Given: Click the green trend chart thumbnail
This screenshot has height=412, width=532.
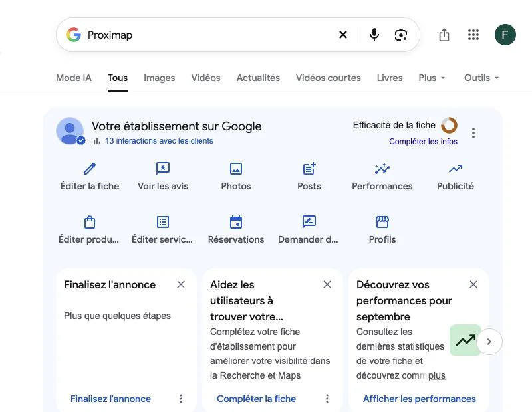Looking at the screenshot, I should [465, 340].
